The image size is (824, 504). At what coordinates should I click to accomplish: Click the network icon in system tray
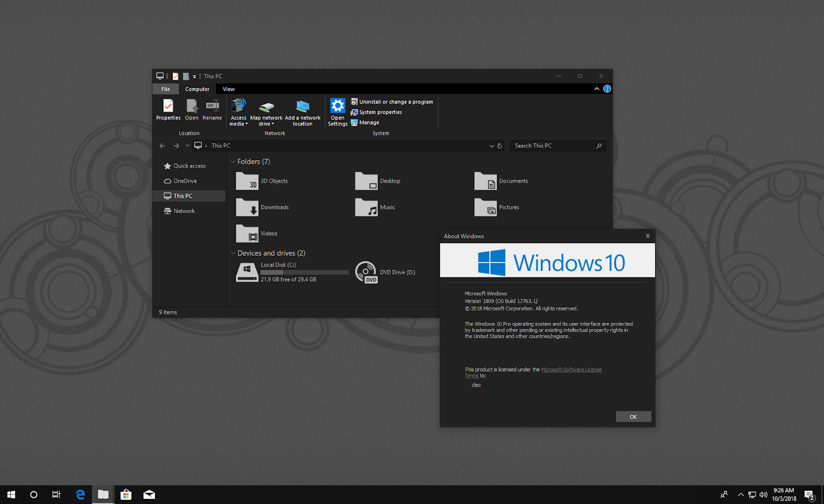[x=752, y=495]
